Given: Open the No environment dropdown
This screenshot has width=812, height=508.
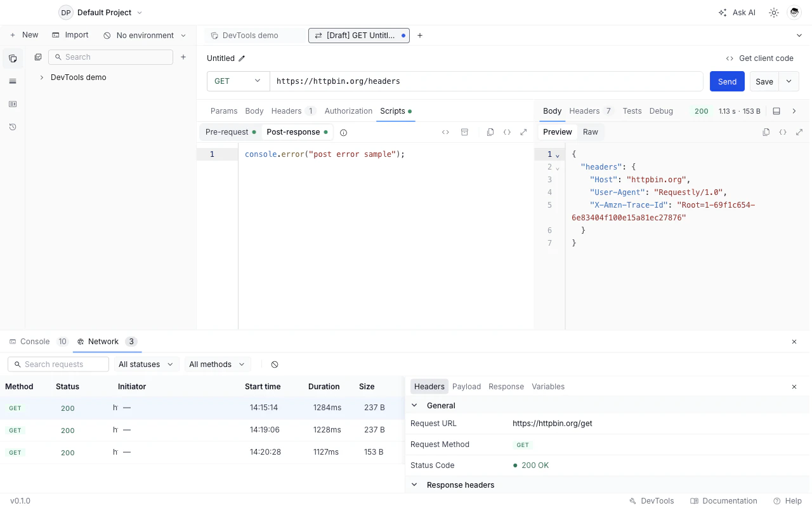Looking at the screenshot, I should coord(145,36).
